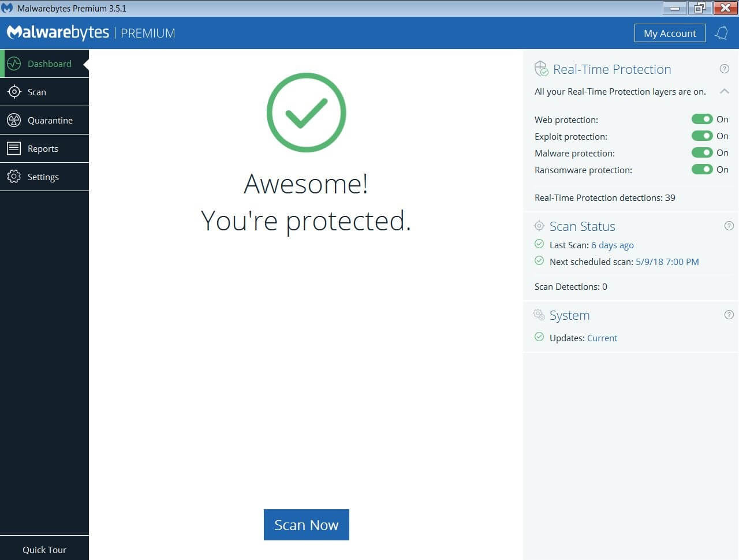This screenshot has height=560, width=739.
Task: Open the Dashboard section
Action: point(44,64)
